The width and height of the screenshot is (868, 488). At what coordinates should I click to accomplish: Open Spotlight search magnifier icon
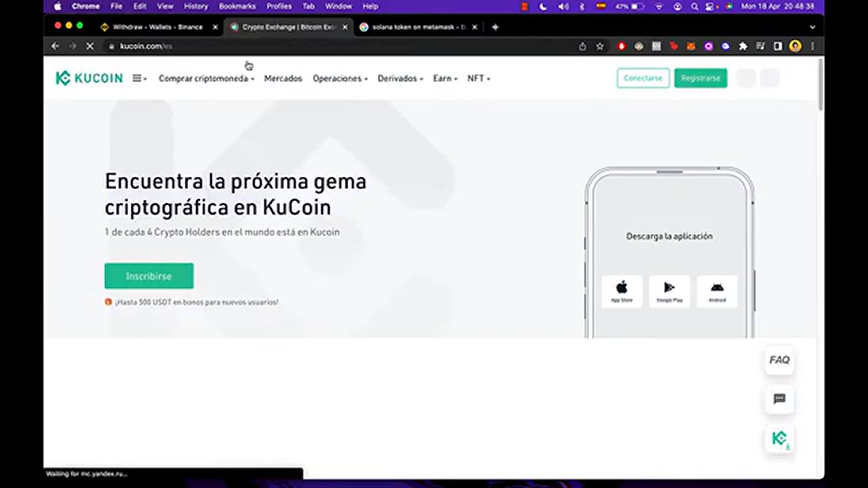694,6
